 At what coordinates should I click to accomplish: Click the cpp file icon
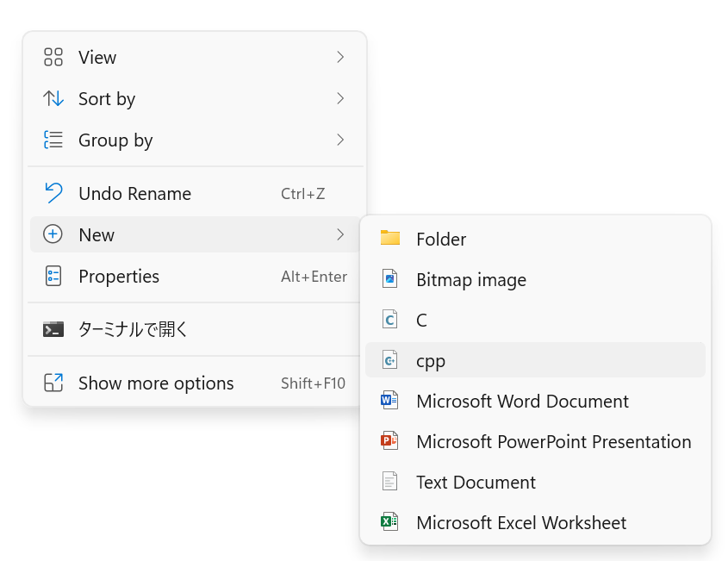click(390, 360)
